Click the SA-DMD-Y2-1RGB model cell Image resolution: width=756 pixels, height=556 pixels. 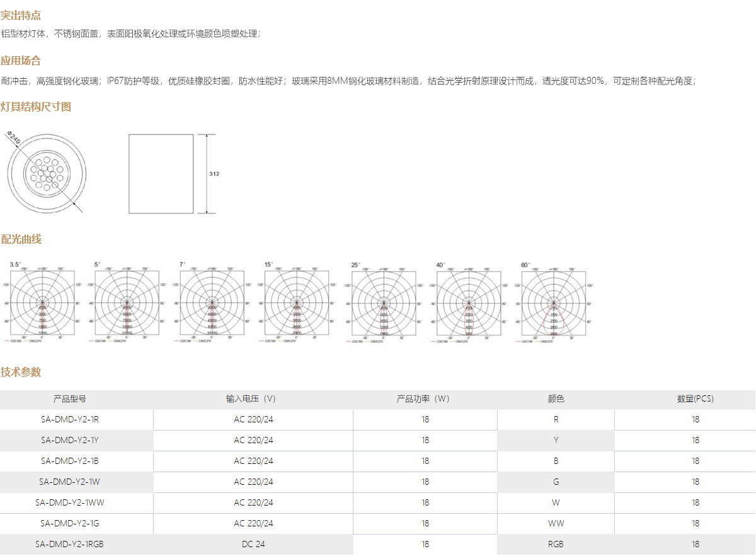point(70,544)
